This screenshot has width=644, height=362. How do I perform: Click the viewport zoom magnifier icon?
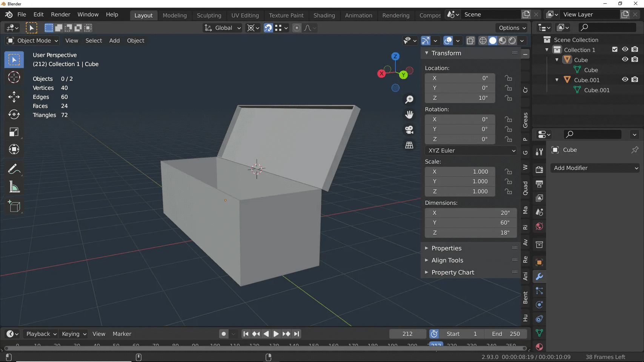(409, 99)
